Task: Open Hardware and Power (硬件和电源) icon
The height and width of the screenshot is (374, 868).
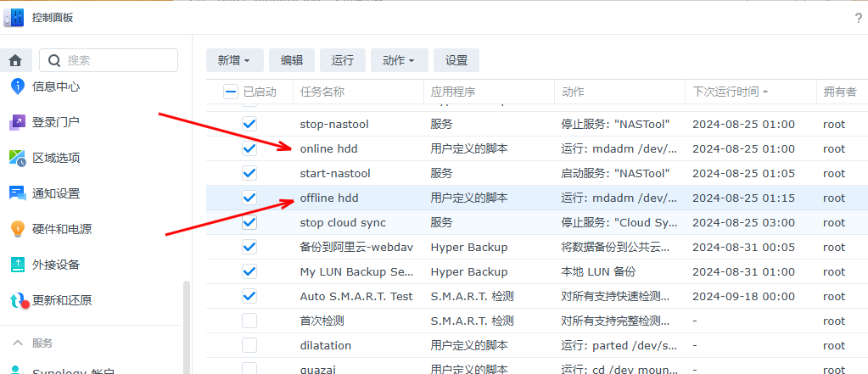Action: click(18, 229)
